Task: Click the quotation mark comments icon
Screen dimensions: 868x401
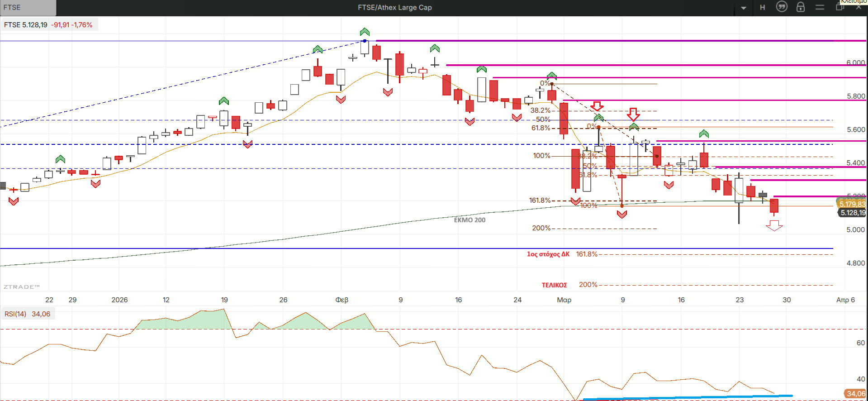Action: pos(782,7)
